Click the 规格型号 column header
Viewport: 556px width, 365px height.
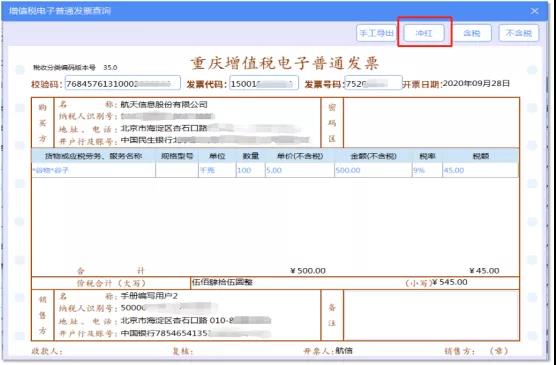177,156
